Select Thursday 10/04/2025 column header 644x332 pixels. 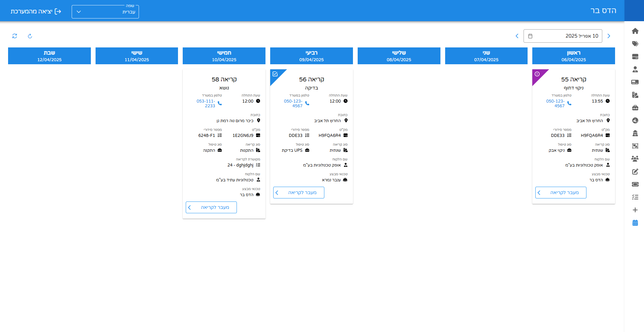point(224,56)
